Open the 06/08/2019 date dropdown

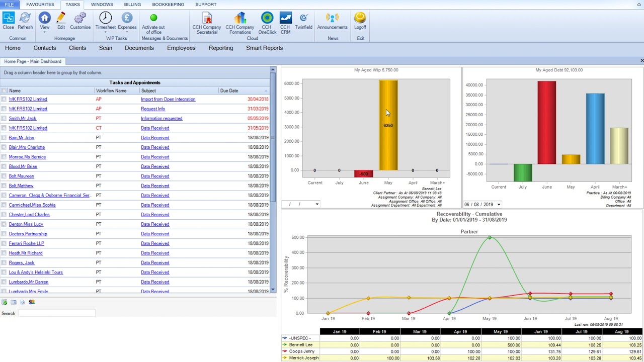click(499, 205)
